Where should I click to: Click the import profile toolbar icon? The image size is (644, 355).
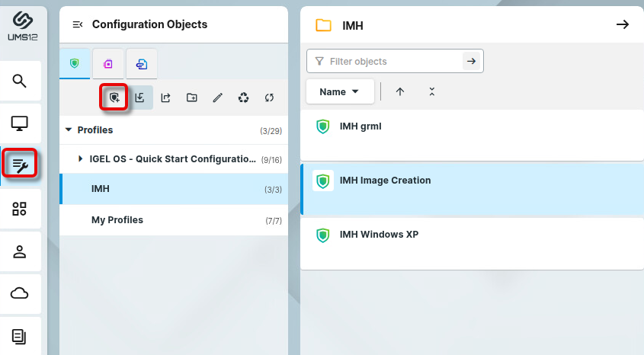click(140, 98)
